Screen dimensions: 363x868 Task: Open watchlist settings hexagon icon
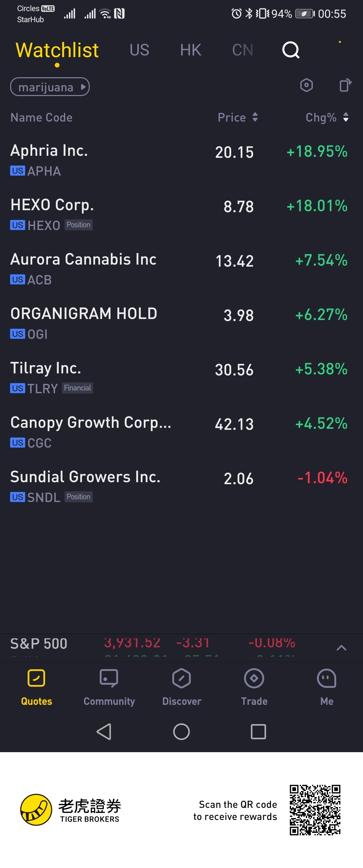tap(306, 85)
